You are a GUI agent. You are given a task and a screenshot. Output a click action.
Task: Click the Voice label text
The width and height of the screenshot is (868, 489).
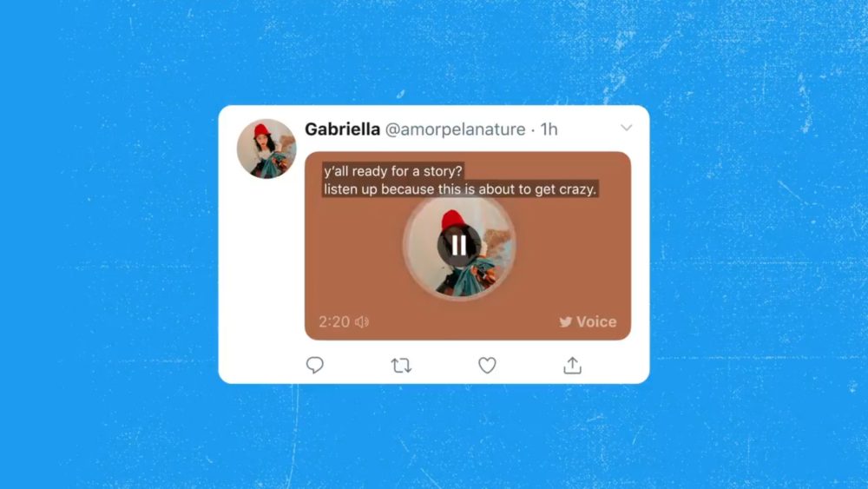[596, 321]
